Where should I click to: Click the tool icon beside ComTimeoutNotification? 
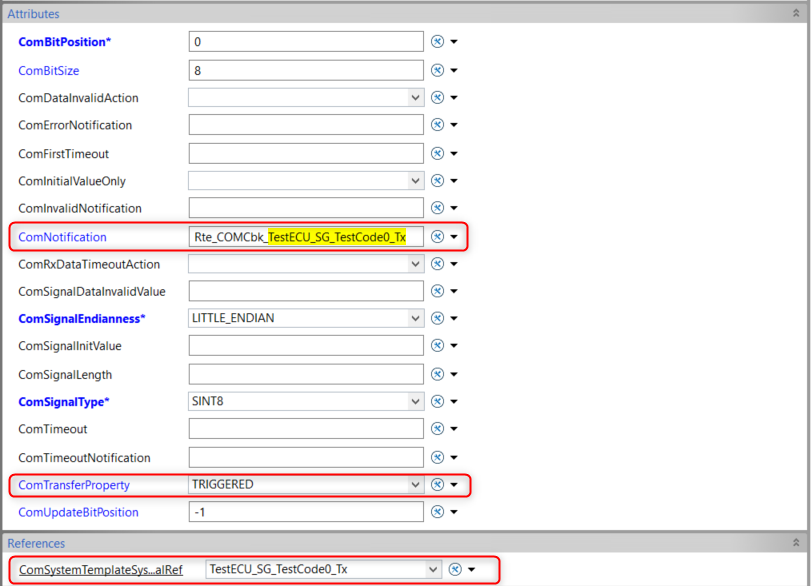[x=438, y=457]
